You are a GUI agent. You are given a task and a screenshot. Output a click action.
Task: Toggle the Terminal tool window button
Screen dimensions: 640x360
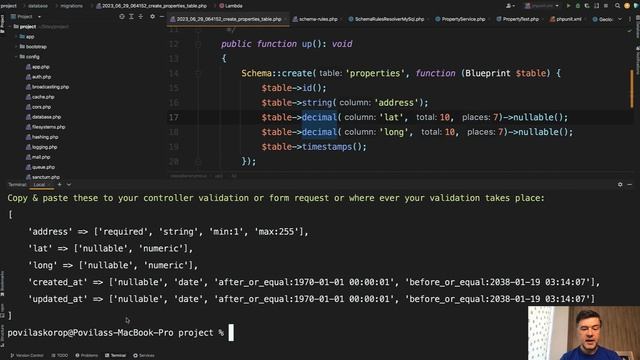point(116,356)
